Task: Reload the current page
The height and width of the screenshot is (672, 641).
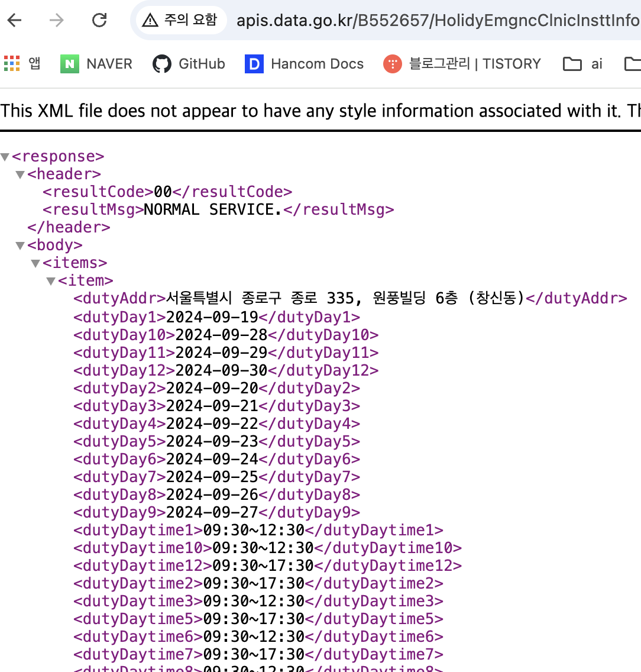Action: pos(99,20)
